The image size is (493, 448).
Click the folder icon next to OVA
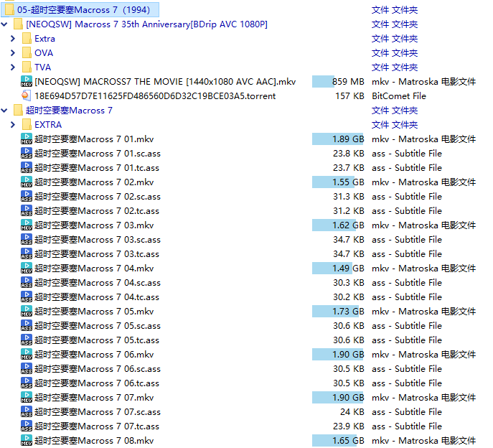coord(27,53)
